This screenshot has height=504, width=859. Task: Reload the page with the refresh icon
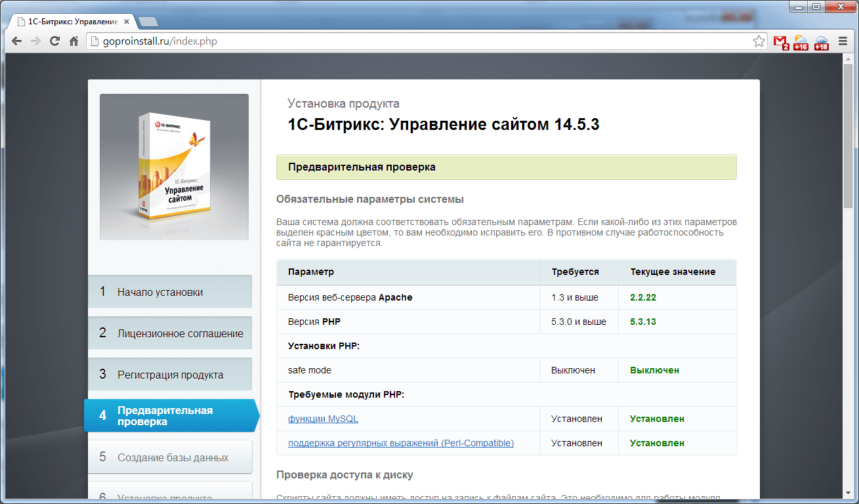pos(55,41)
